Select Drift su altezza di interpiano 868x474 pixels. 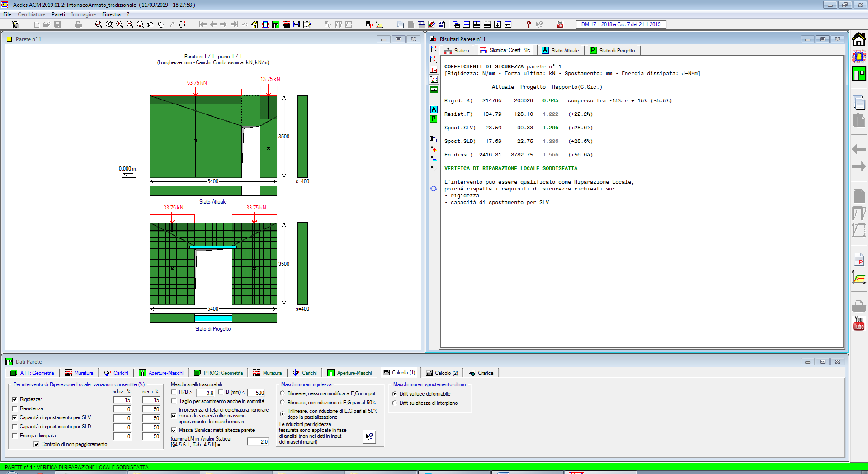395,403
